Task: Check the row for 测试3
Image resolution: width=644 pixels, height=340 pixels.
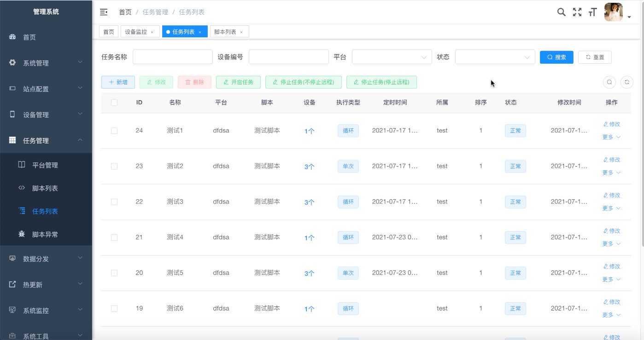Action: [114, 202]
